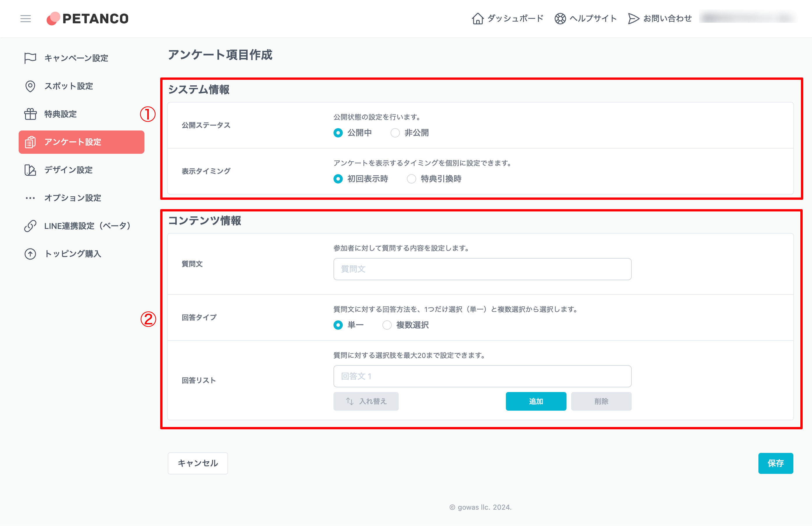Open the hamburger menu icon
812x526 pixels.
pos(26,18)
